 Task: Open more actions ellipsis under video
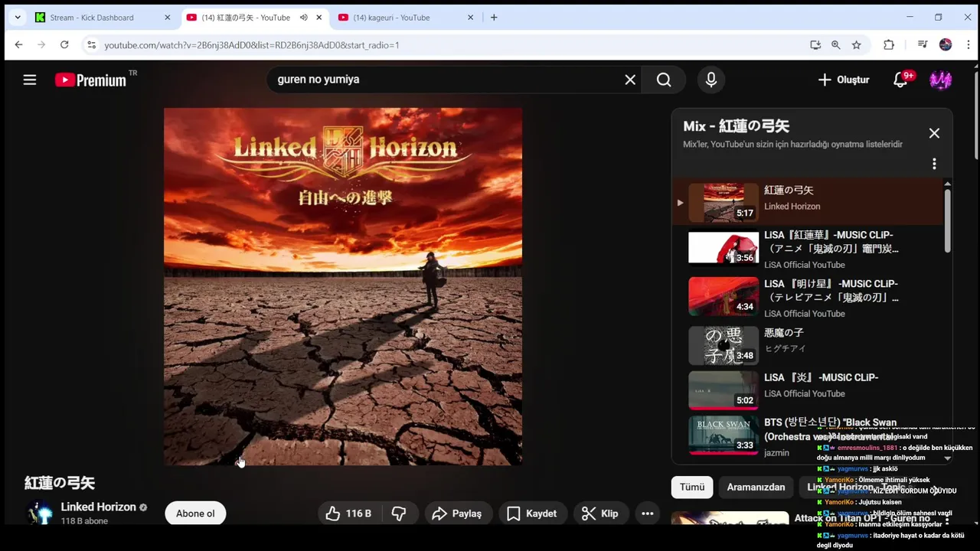647,514
